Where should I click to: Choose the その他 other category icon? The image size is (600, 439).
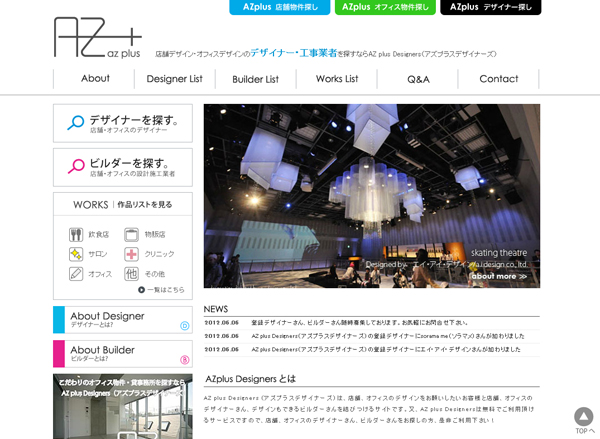[131, 273]
